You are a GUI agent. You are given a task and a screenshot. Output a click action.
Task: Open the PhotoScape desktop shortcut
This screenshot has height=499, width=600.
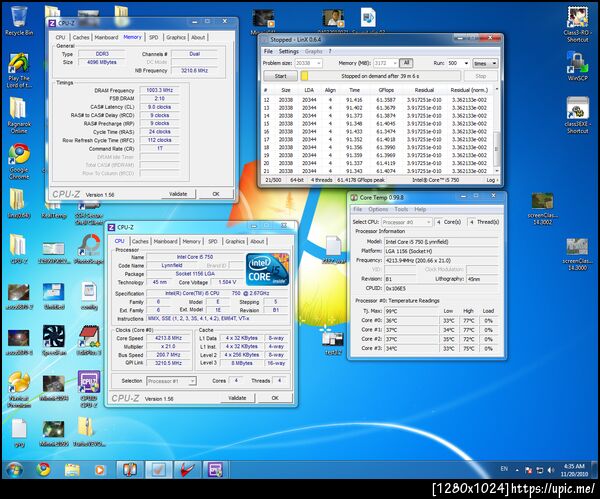coord(89,250)
